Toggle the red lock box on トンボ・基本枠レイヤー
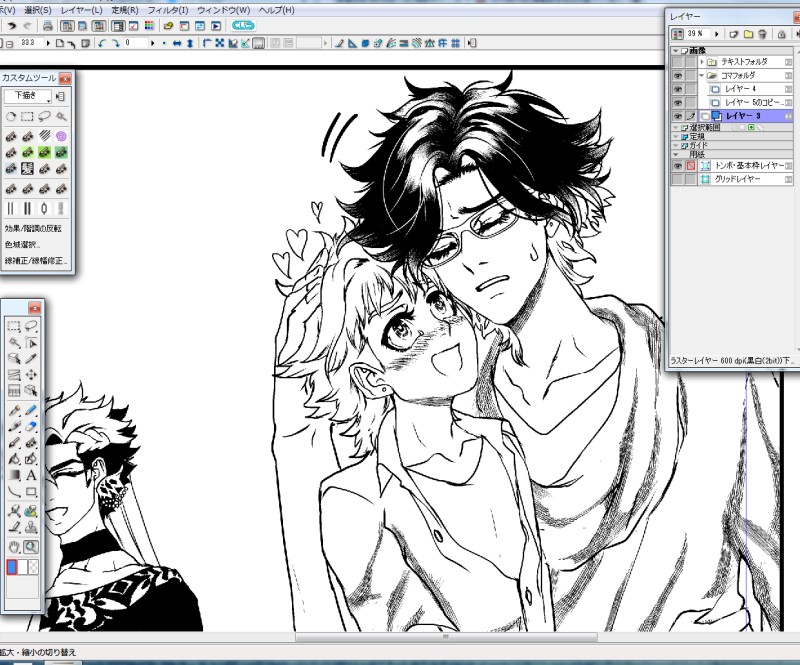The height and width of the screenshot is (665, 800). [x=690, y=166]
